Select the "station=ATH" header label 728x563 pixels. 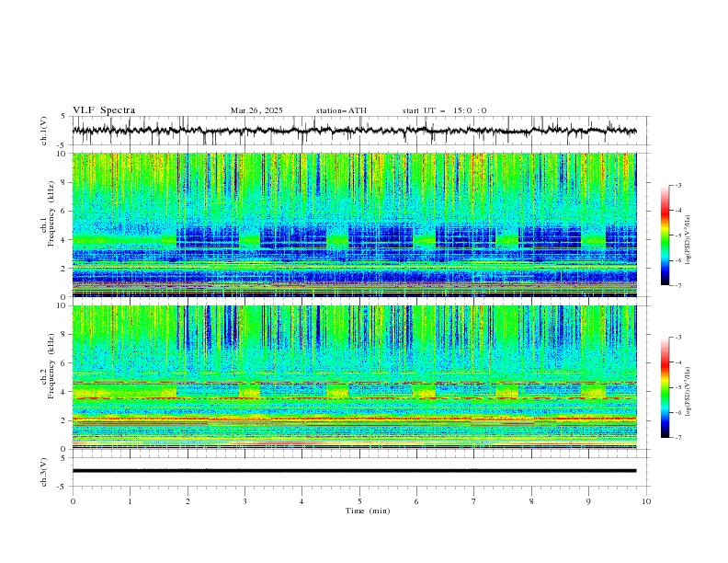341,110
